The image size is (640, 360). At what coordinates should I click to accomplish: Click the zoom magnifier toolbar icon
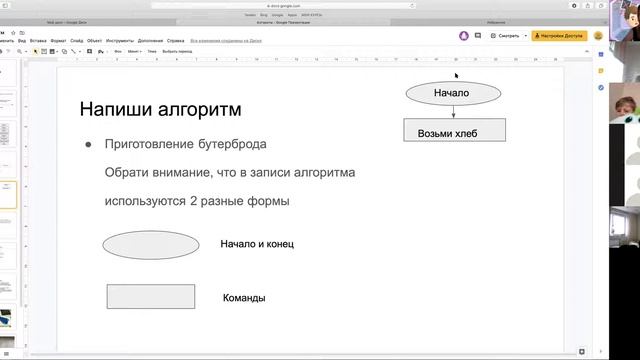19,51
